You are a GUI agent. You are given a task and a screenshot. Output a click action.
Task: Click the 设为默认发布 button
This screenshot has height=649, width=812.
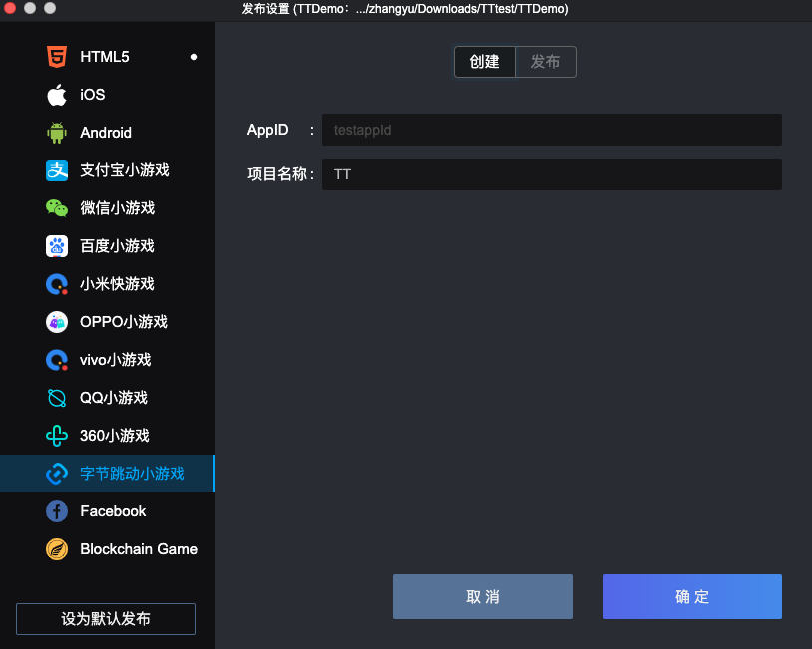pos(106,619)
